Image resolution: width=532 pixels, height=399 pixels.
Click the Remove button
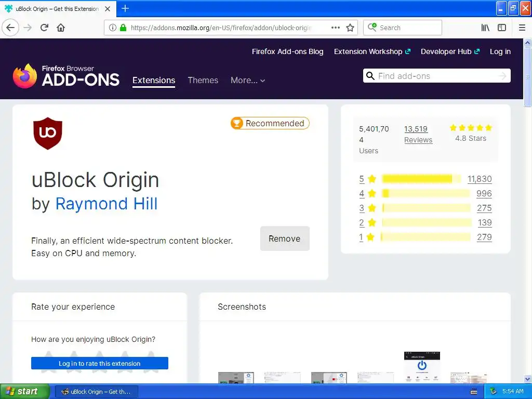[x=285, y=238]
